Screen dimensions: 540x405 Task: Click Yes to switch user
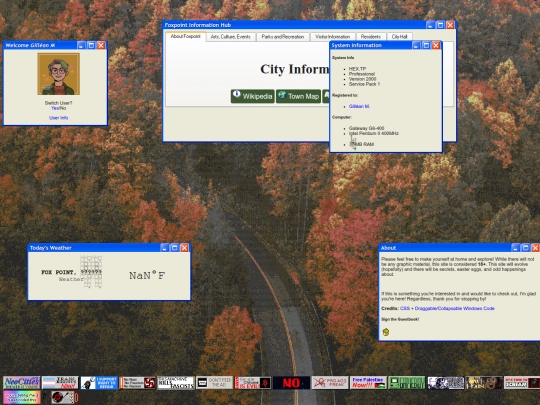pos(55,108)
